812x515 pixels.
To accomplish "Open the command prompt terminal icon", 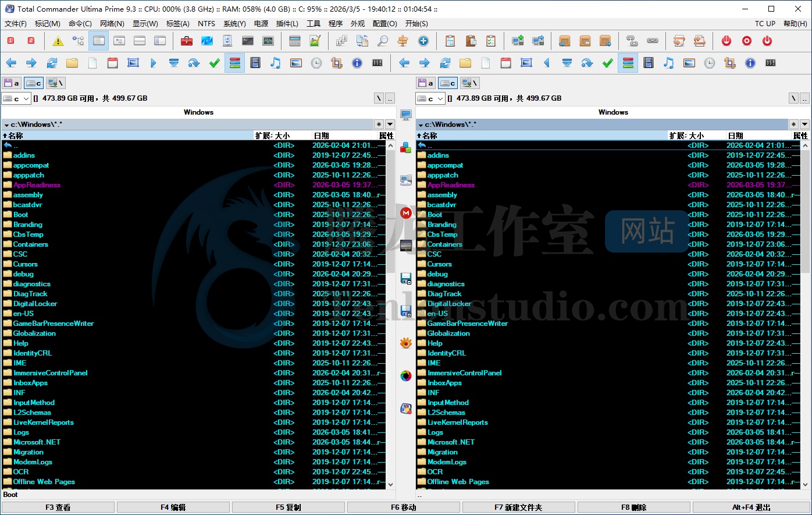I will point(248,41).
